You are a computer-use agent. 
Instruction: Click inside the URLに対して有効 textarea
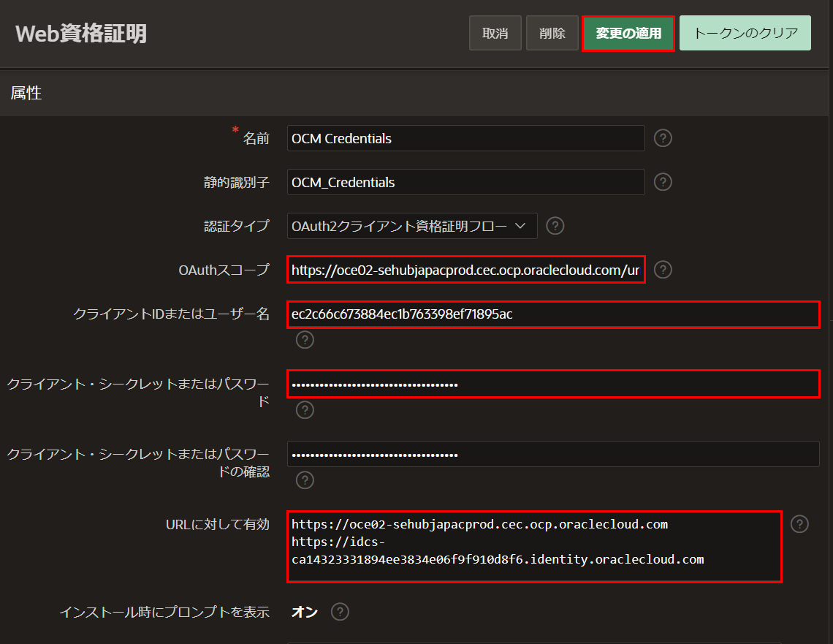(534, 547)
